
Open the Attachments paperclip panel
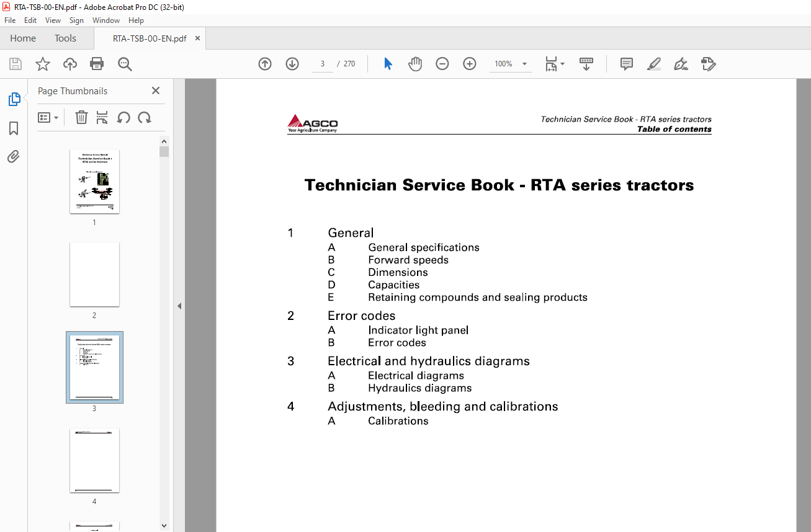coord(14,156)
